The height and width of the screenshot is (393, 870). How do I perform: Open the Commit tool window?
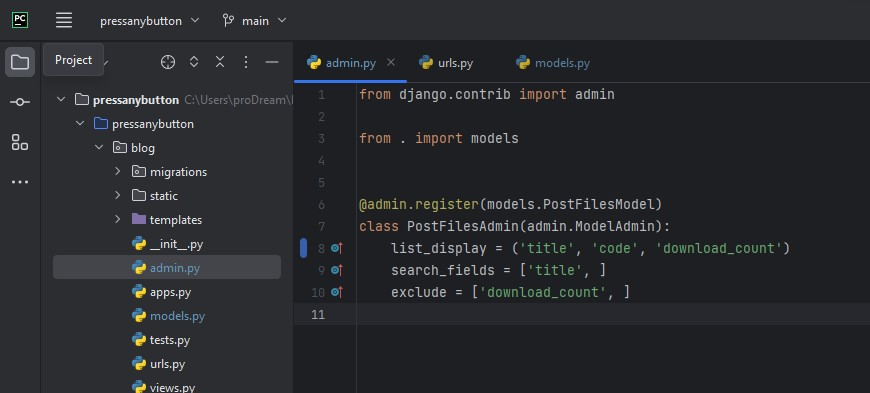pyautogui.click(x=20, y=102)
